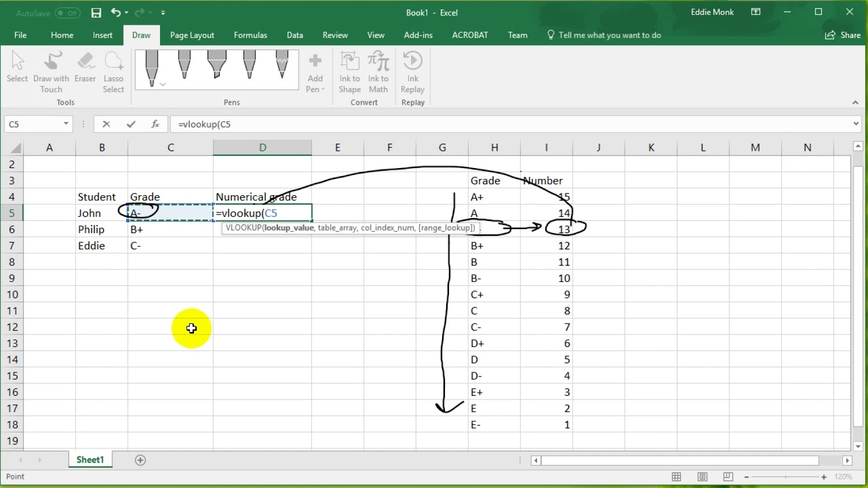The image size is (868, 488).
Task: Click the Select All corner button
Action: pyautogui.click(x=12, y=148)
